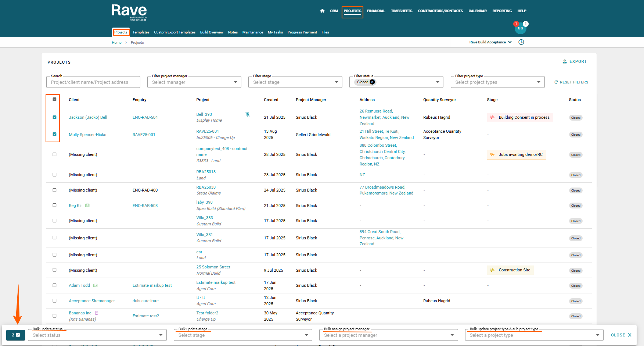Click the Rave logo
Viewport: 644px width, 346px height.
(x=129, y=13)
